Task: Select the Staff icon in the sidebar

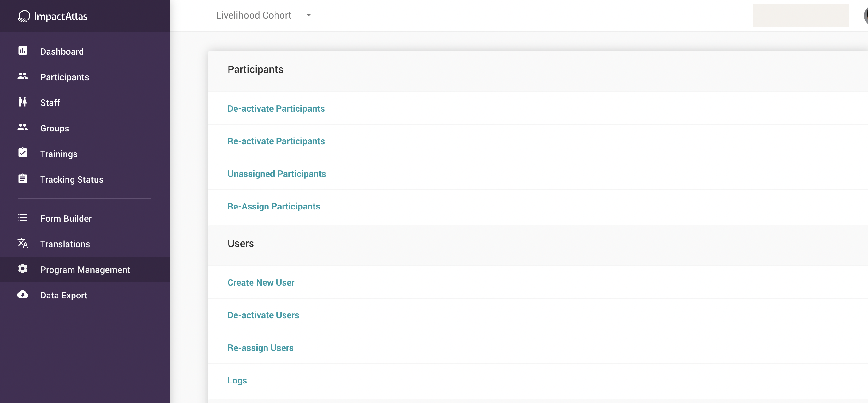Action: coord(22,102)
